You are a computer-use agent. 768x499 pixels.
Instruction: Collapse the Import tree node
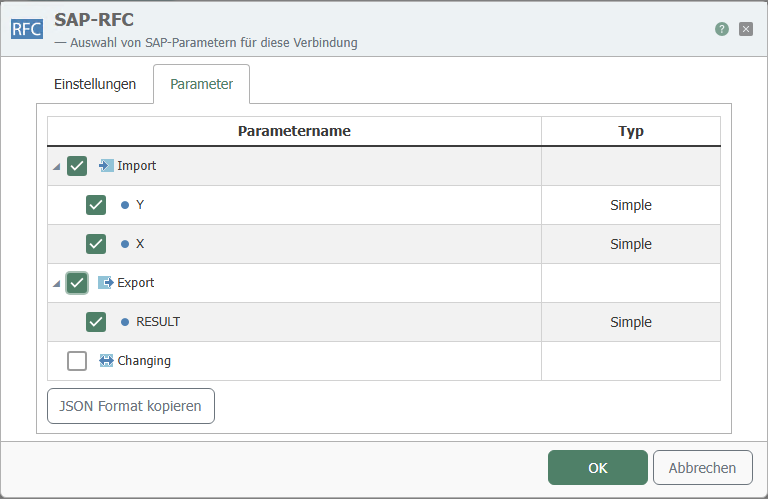pos(56,167)
